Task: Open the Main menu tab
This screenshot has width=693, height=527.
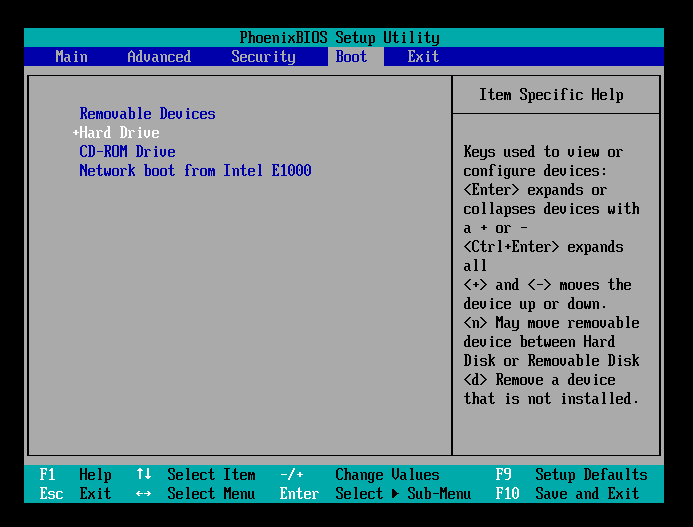Action: pyautogui.click(x=71, y=57)
